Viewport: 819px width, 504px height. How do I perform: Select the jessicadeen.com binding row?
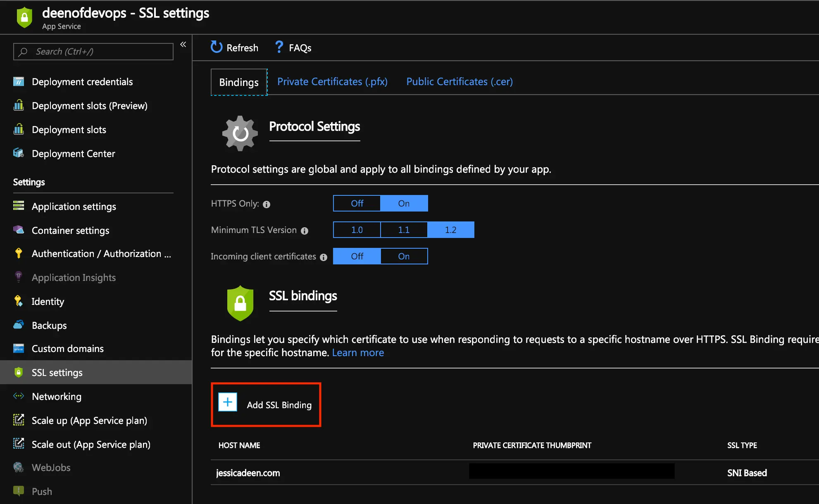[x=248, y=473]
